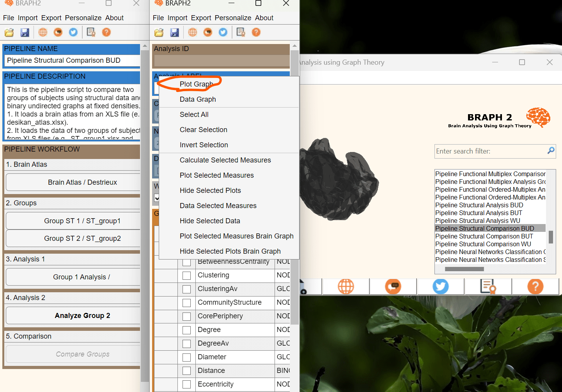Image resolution: width=562 pixels, height=392 pixels.
Task: Choose Plot Selected Measures Brain Graph
Action: click(x=229, y=236)
